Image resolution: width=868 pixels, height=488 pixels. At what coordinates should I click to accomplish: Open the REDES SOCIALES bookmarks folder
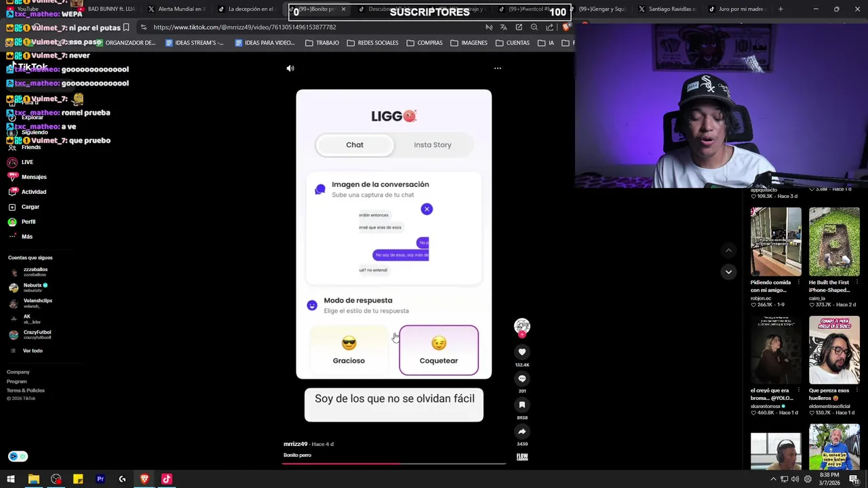pos(372,43)
